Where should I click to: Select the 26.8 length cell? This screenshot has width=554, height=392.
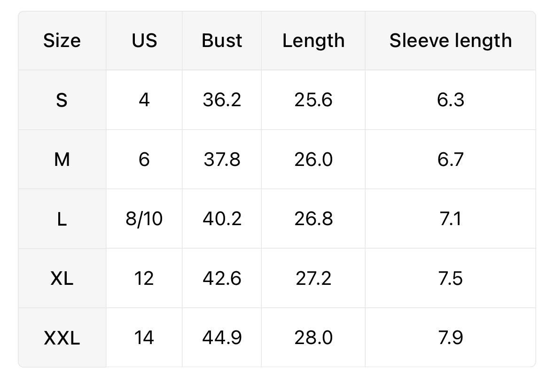[313, 219]
